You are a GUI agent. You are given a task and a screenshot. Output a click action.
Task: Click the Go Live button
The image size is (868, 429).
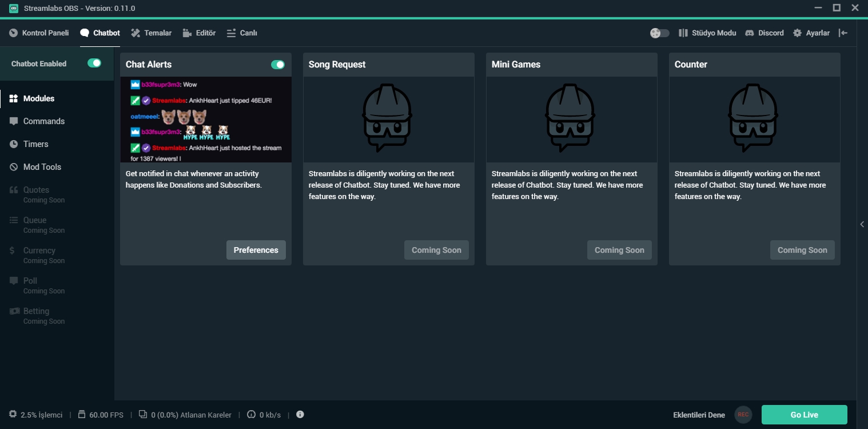(x=805, y=415)
